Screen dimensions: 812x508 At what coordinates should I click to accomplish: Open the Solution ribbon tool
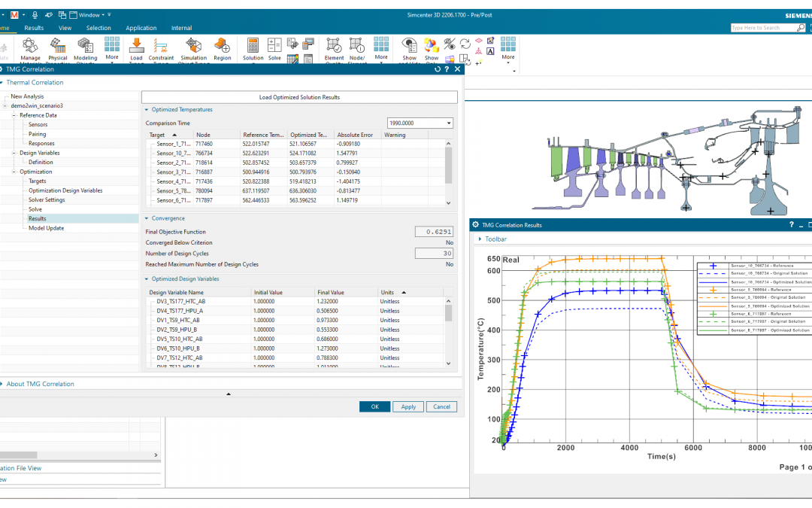[253, 49]
